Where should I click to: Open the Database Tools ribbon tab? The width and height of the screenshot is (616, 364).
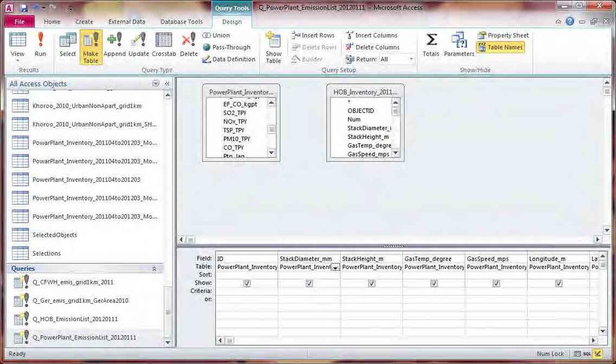pos(182,22)
